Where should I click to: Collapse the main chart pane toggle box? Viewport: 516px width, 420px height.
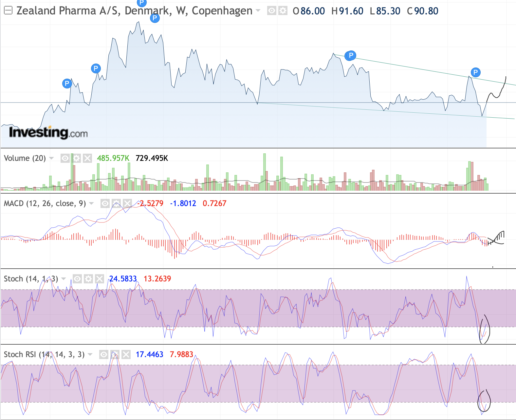(x=8, y=11)
